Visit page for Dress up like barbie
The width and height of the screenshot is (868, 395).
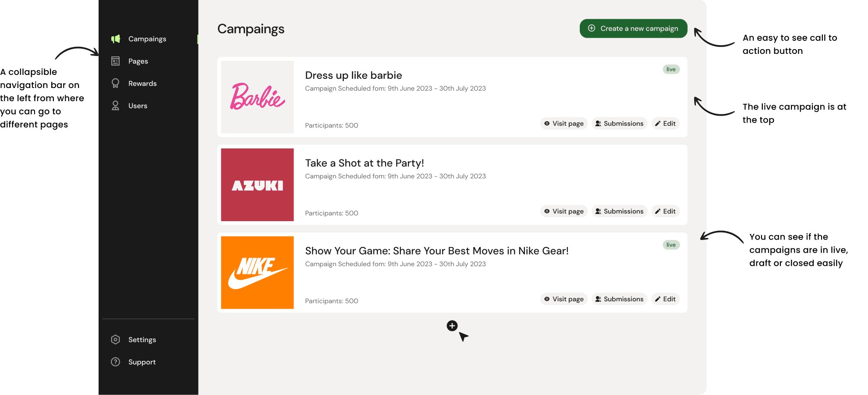coord(564,123)
